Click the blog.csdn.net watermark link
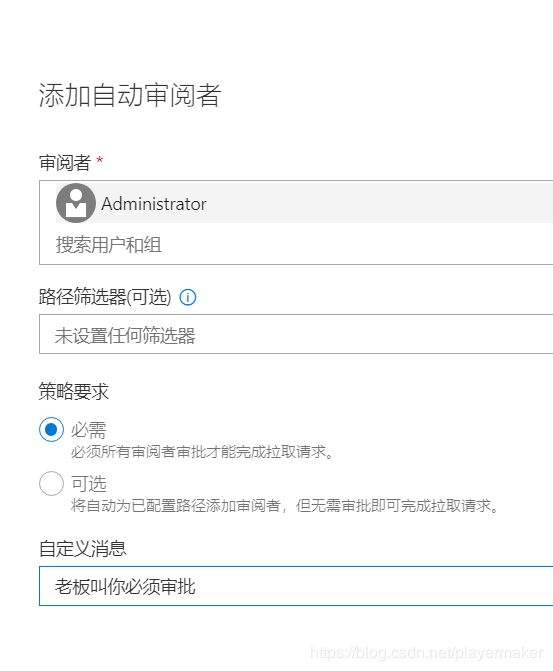Image resolution: width=553 pixels, height=671 pixels. coord(427,653)
